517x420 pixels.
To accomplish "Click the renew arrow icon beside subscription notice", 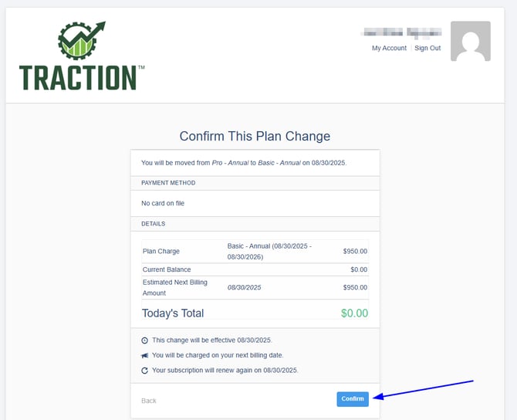I will [x=145, y=371].
